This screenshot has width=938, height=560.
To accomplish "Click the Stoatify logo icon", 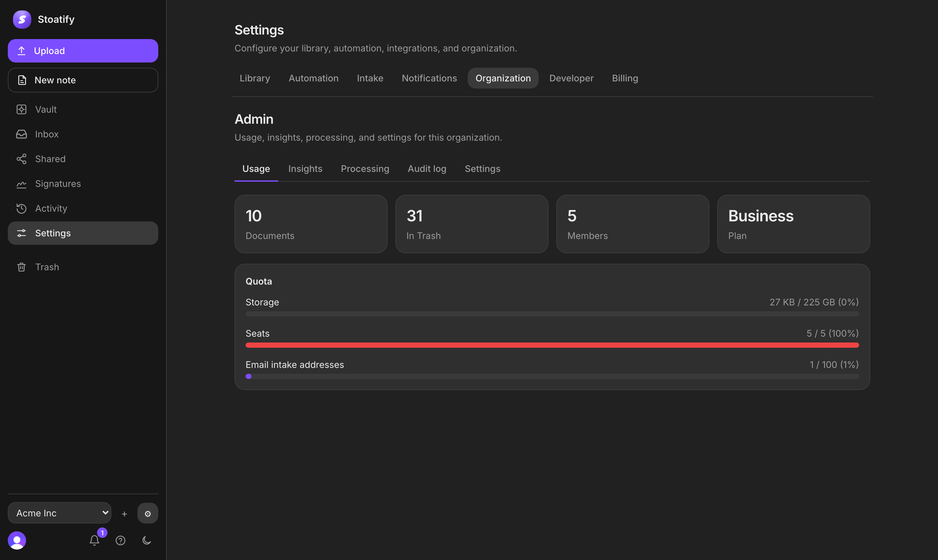I will pyautogui.click(x=22, y=19).
